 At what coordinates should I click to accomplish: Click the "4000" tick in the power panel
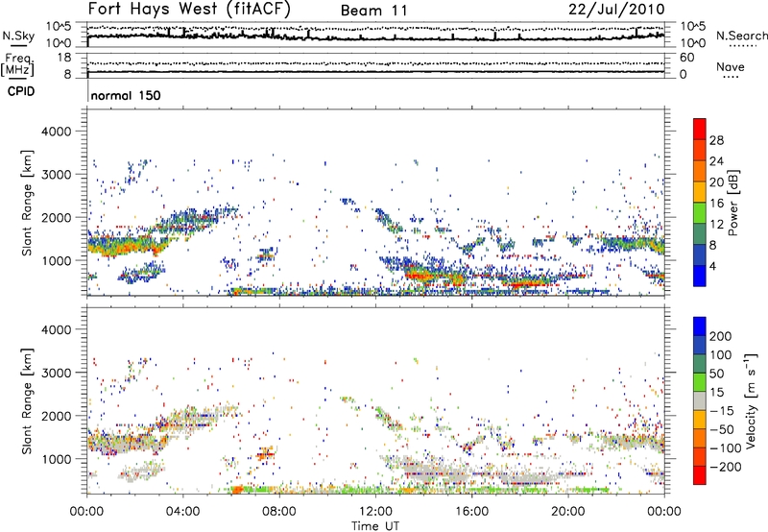[57, 132]
